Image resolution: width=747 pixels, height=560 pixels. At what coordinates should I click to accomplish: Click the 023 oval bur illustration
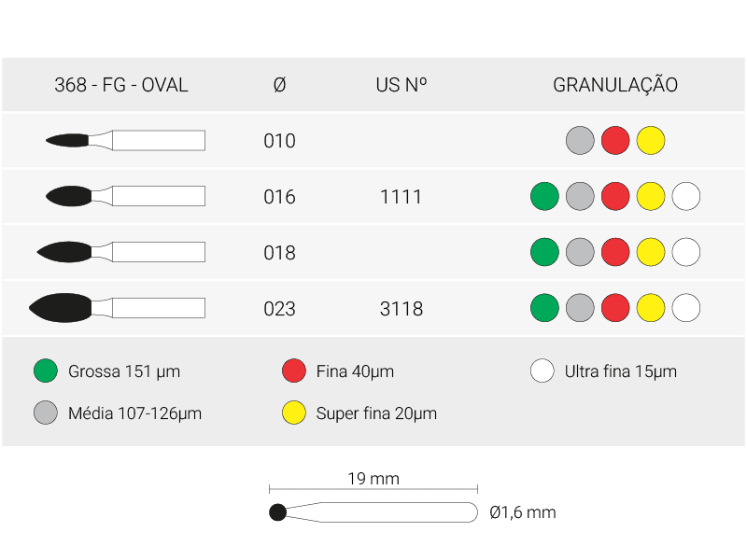[x=118, y=308]
